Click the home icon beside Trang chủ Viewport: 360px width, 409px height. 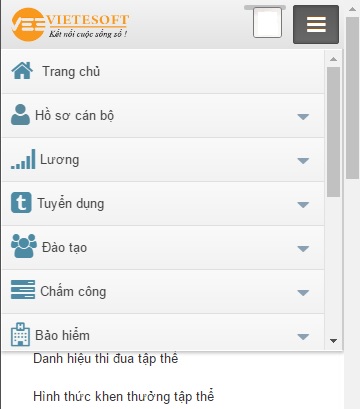coord(22,71)
